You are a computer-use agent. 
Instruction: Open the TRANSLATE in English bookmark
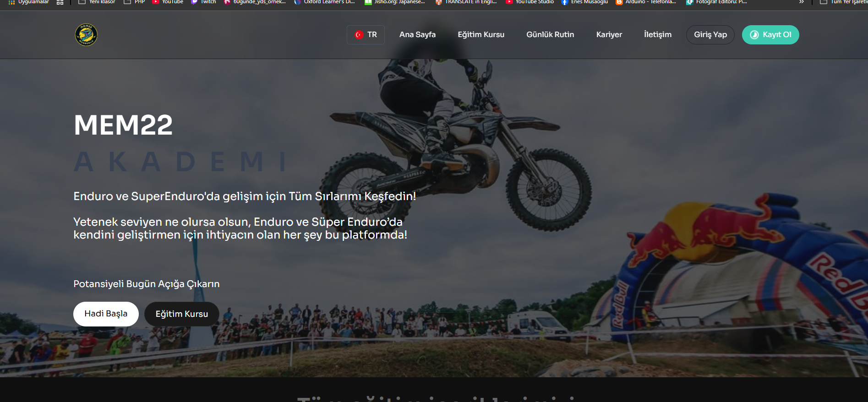(x=466, y=2)
